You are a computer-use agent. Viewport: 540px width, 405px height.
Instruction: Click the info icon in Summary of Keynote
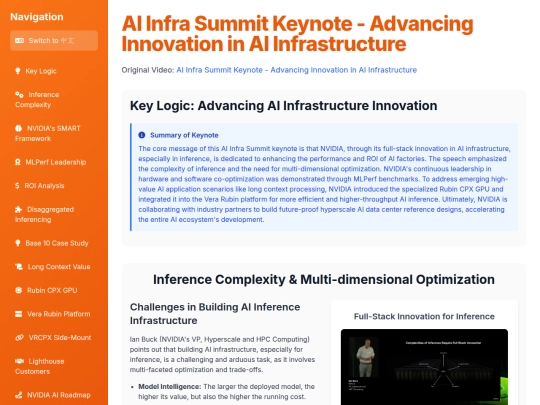(x=142, y=135)
